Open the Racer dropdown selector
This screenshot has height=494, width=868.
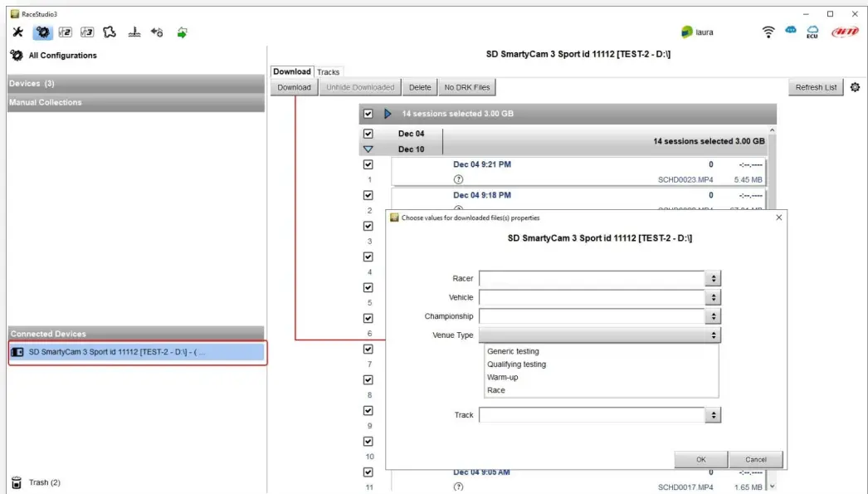[714, 278]
